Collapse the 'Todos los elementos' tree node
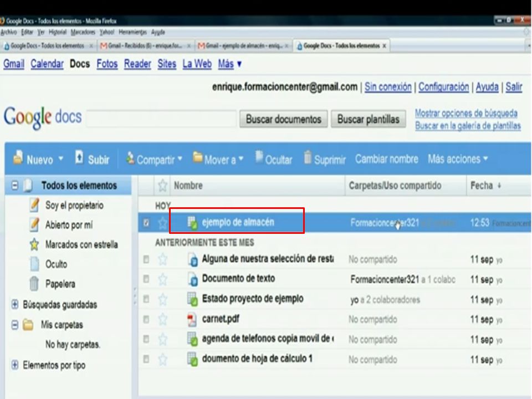Viewport: 532px width, 399px height. [14, 186]
